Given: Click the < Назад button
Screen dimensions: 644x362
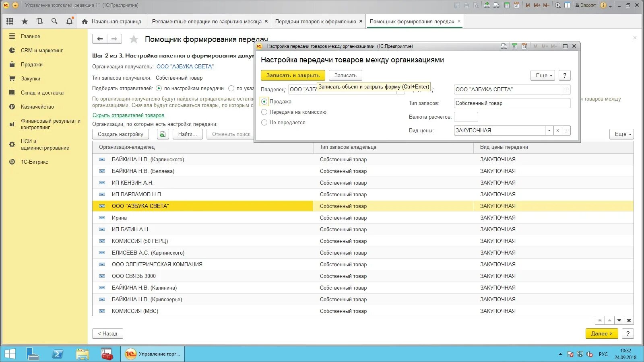Looking at the screenshot, I should pos(107,333).
